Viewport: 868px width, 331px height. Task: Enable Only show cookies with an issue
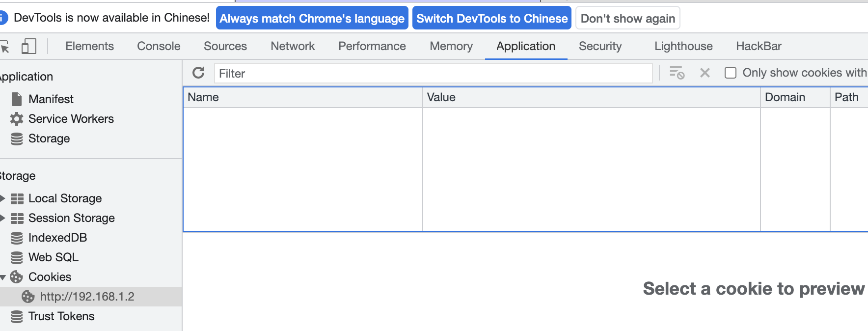click(731, 73)
